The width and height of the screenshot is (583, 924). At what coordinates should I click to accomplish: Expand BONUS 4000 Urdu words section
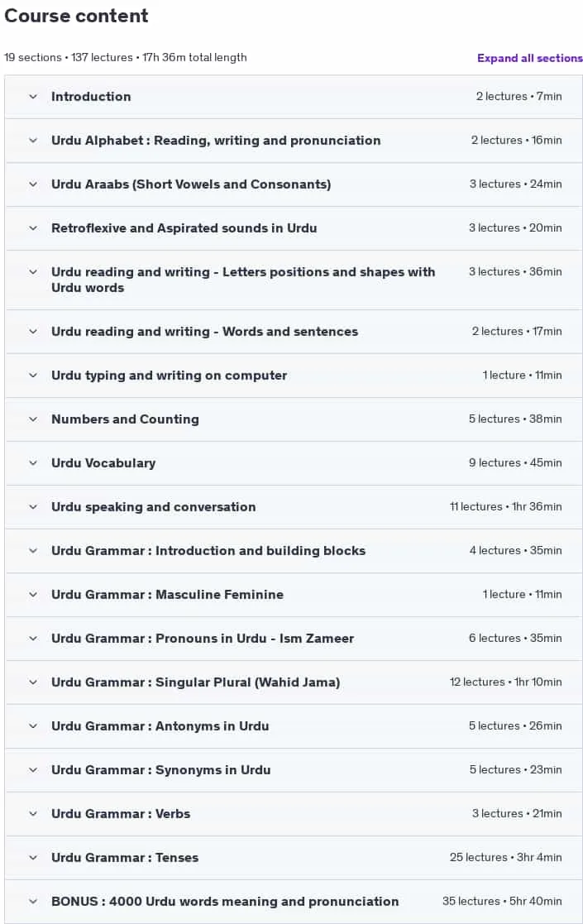pyautogui.click(x=33, y=902)
